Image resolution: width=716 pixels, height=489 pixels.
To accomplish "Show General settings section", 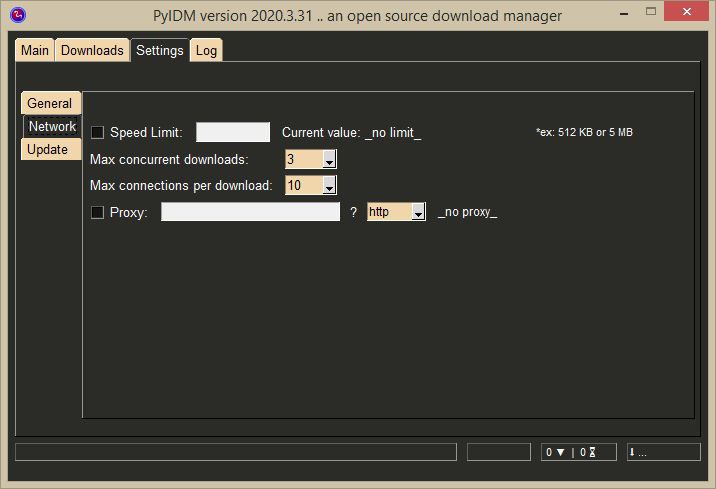I will coord(50,103).
